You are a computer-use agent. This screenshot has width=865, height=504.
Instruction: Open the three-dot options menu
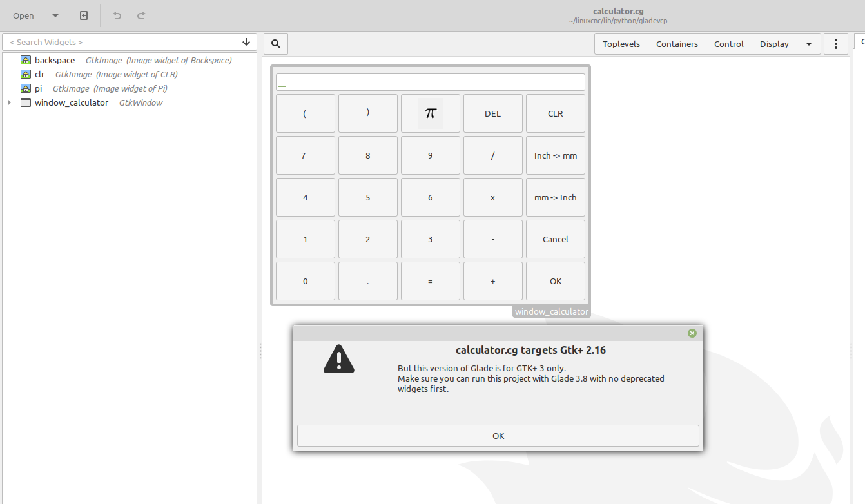(x=836, y=44)
